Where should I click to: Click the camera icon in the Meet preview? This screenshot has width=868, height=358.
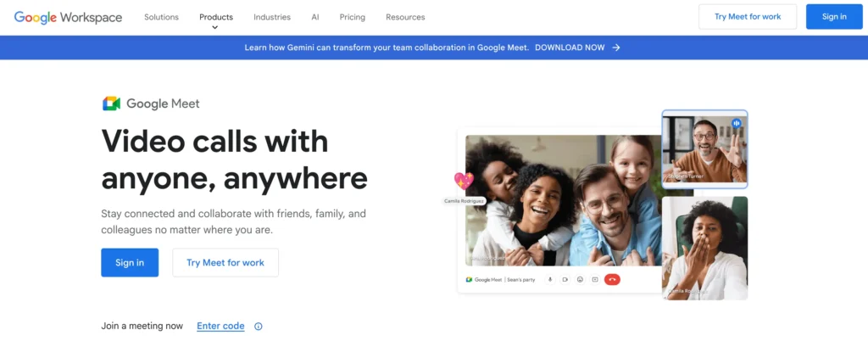click(x=565, y=280)
